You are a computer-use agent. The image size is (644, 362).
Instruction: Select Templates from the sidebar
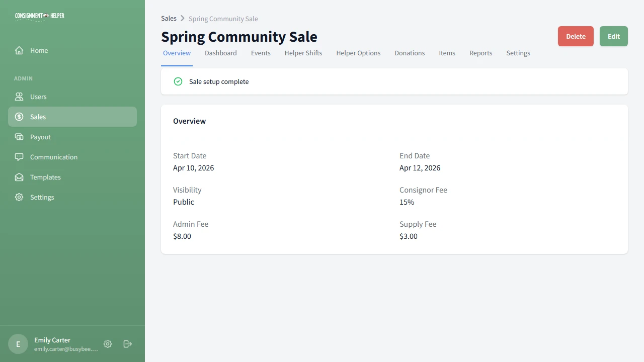45,177
